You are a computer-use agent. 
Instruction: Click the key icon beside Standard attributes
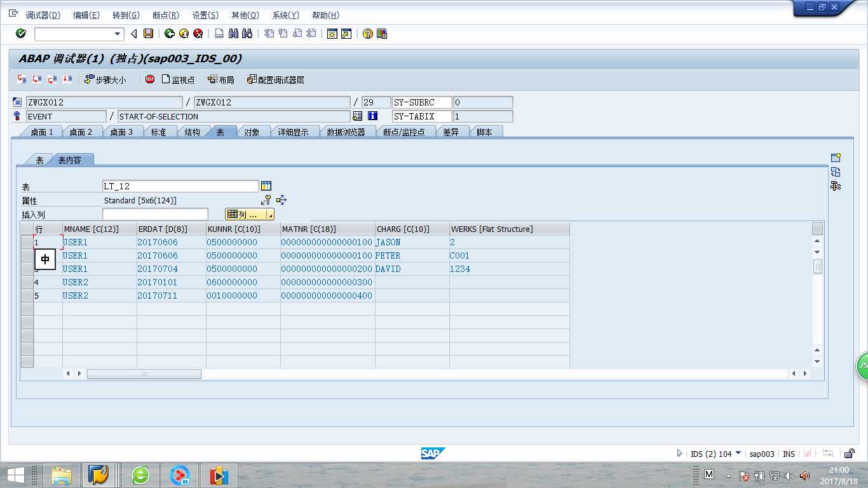[x=266, y=200]
